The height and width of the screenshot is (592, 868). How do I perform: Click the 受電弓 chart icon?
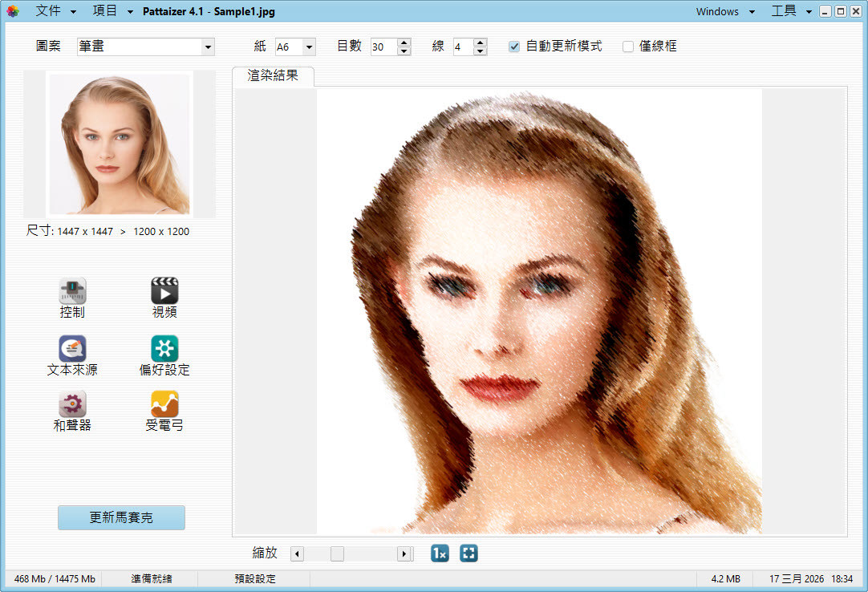(x=164, y=404)
